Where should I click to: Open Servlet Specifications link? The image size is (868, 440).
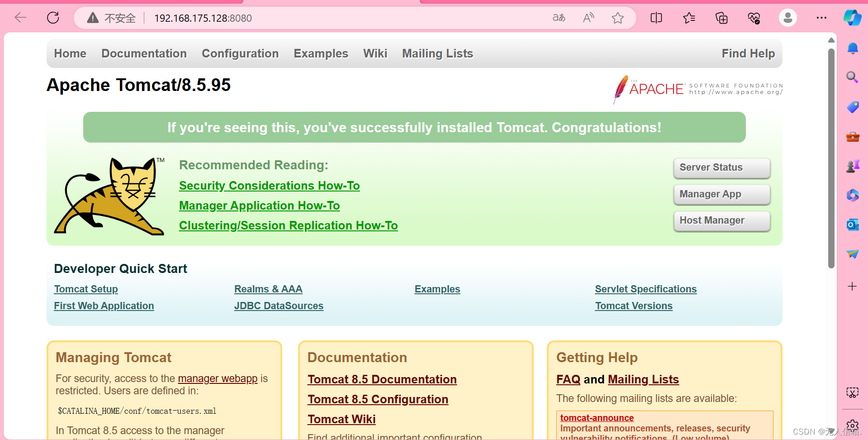pos(646,289)
